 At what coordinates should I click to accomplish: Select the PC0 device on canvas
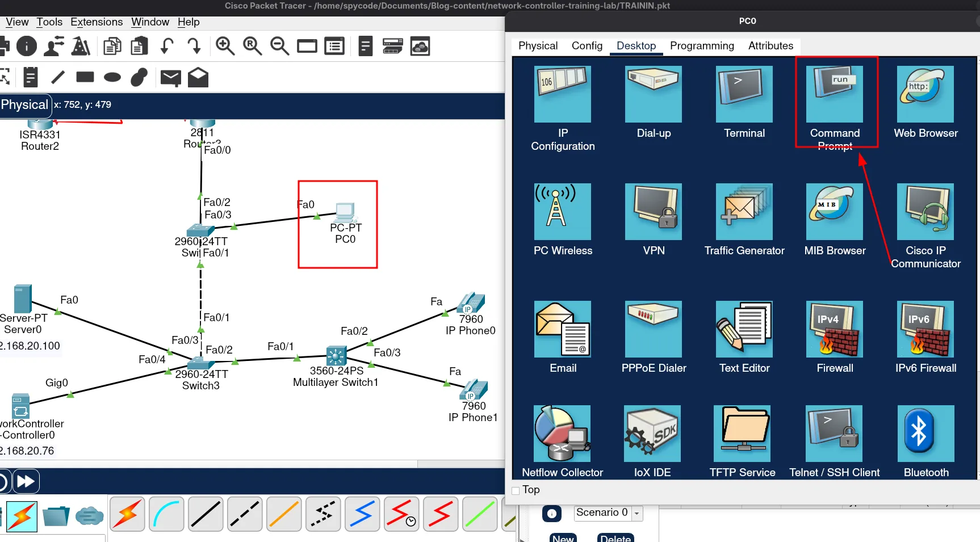pos(345,213)
